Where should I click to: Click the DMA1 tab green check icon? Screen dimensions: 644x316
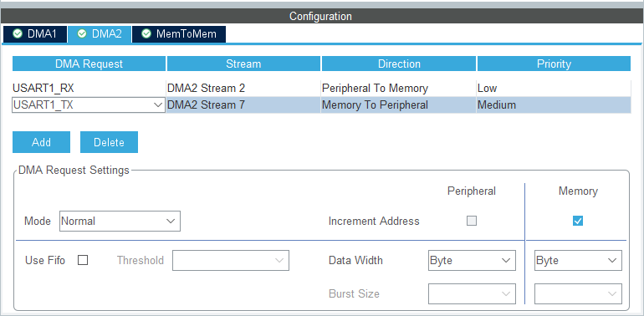point(18,33)
